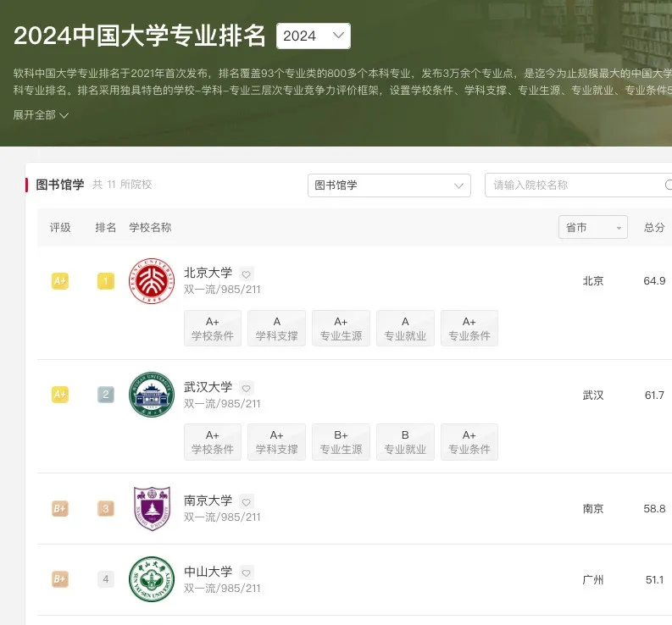Image resolution: width=672 pixels, height=625 pixels.
Task: Select 武汉大学's 专业就业 B card
Action: pos(405,442)
